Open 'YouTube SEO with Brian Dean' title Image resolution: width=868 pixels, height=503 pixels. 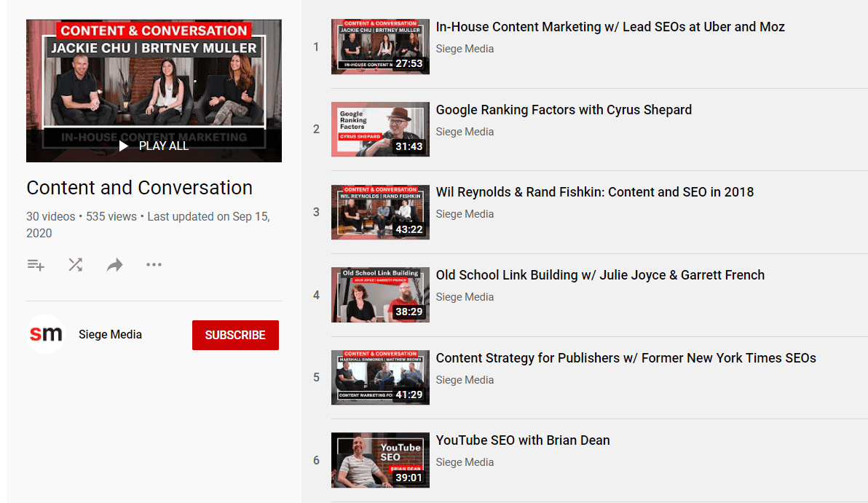[522, 440]
